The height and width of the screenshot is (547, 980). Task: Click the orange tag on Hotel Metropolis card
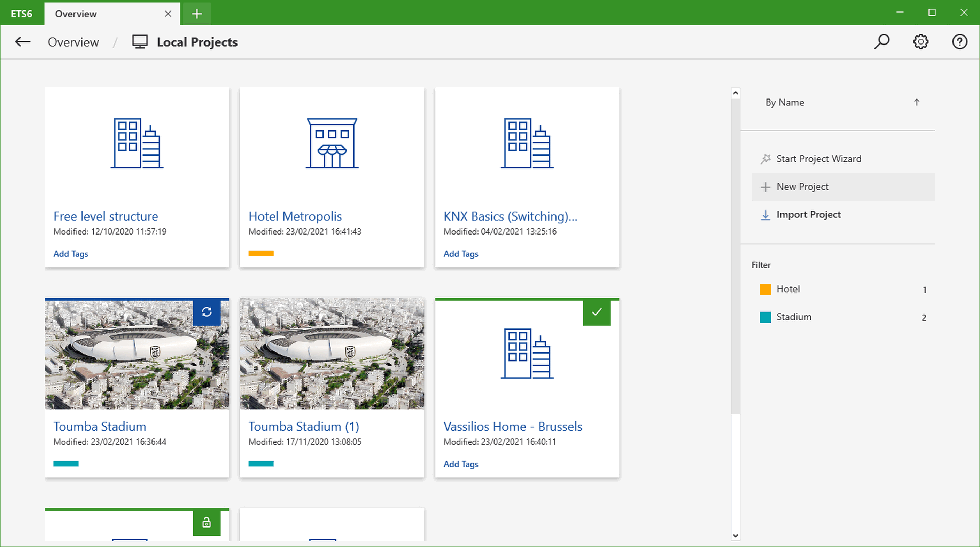point(261,254)
